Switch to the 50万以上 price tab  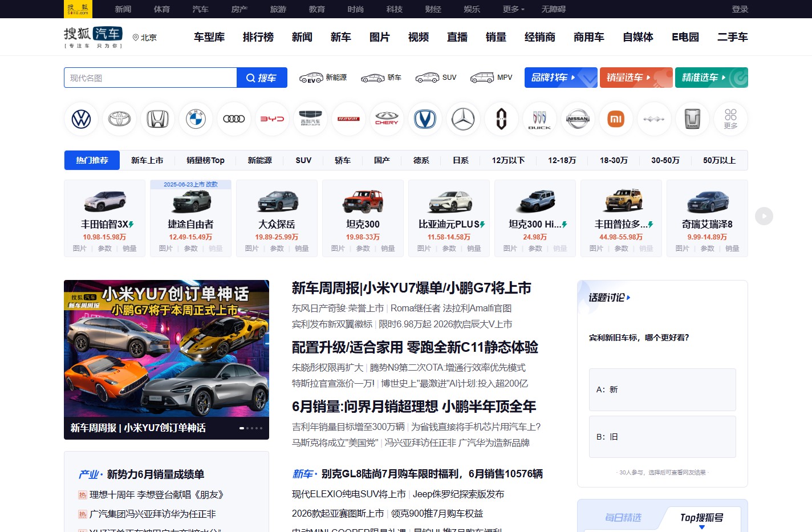(x=719, y=160)
